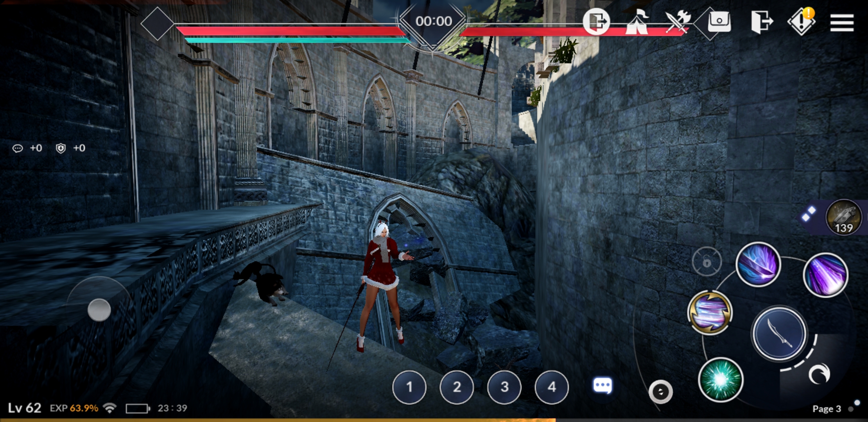
Task: Tap the chat bubble +0 counter
Action: 27,148
